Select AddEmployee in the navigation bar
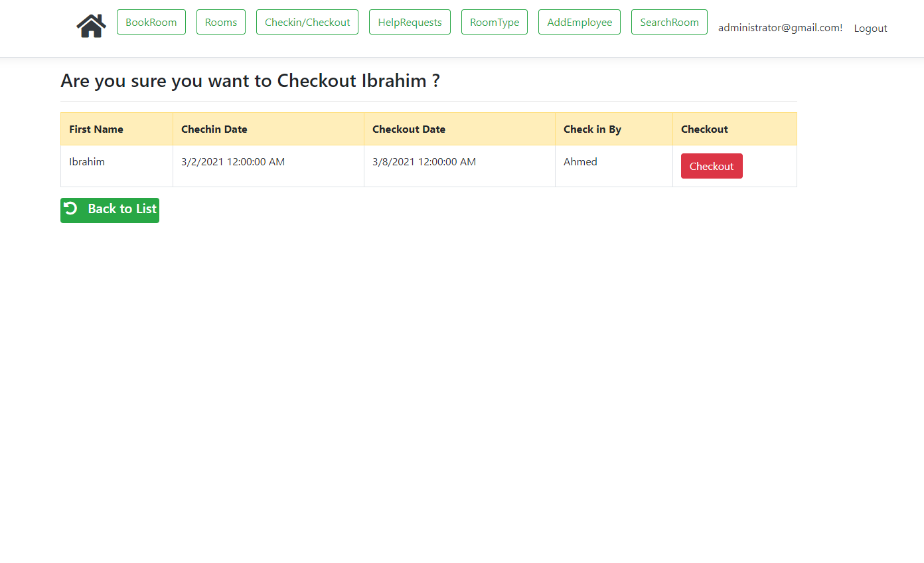 pyautogui.click(x=579, y=22)
